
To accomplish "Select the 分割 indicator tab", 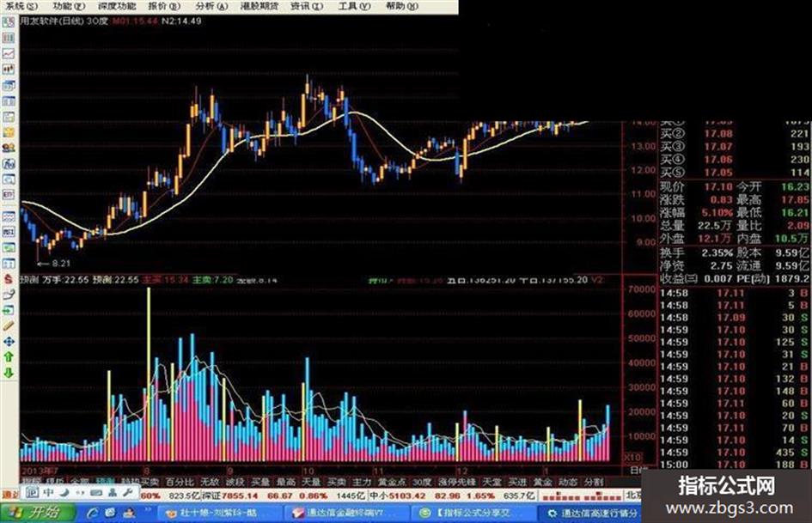I will tap(593, 482).
